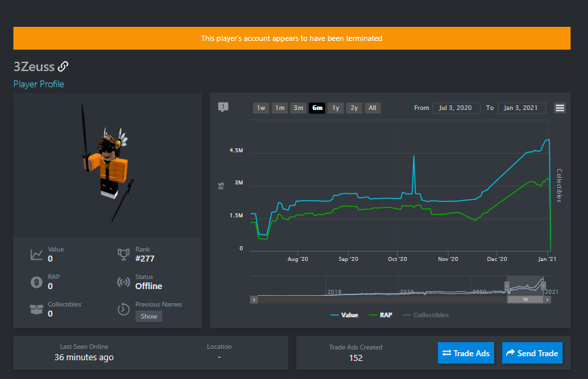Click the From date field

click(456, 108)
